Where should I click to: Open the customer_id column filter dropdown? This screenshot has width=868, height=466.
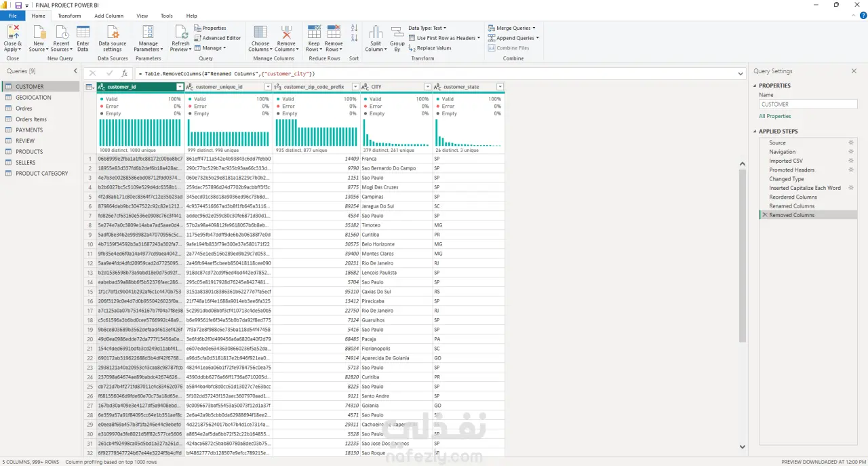click(180, 87)
